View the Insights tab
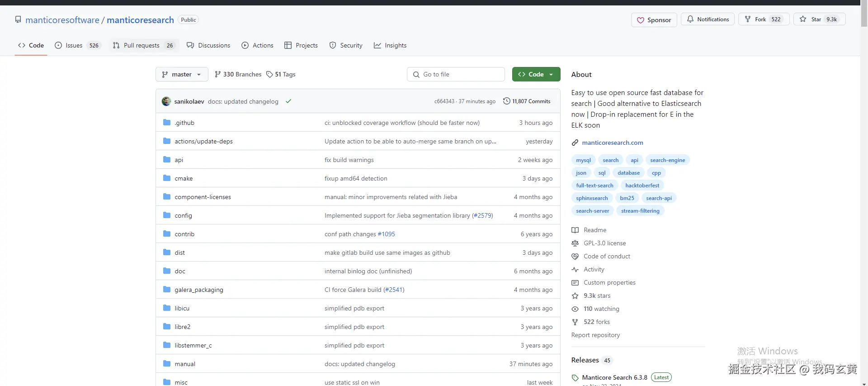 [390, 45]
